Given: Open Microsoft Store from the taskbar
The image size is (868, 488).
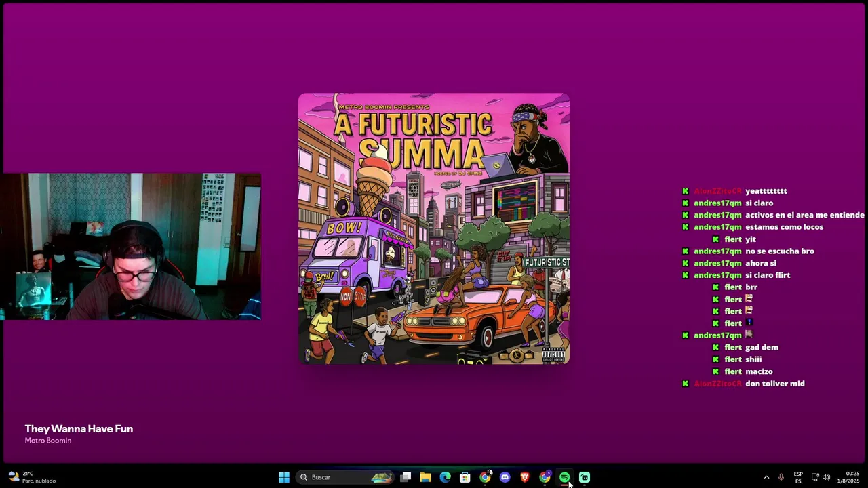Looking at the screenshot, I should 465,477.
